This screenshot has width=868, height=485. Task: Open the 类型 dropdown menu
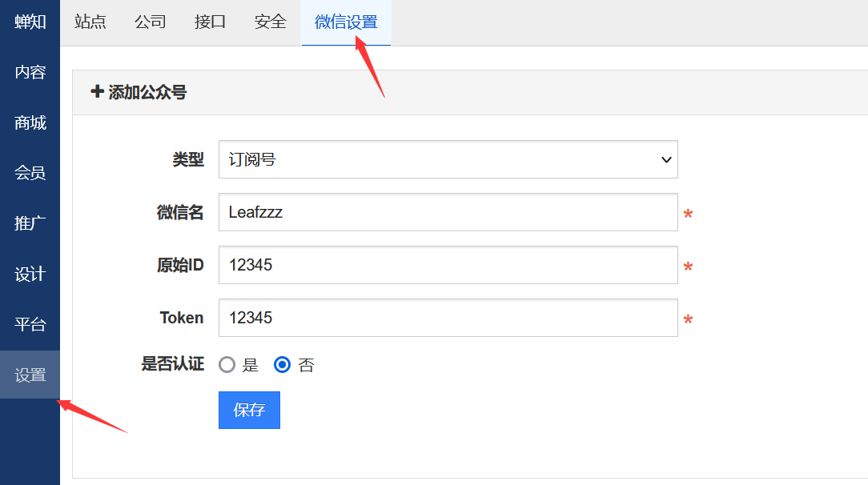pos(663,159)
